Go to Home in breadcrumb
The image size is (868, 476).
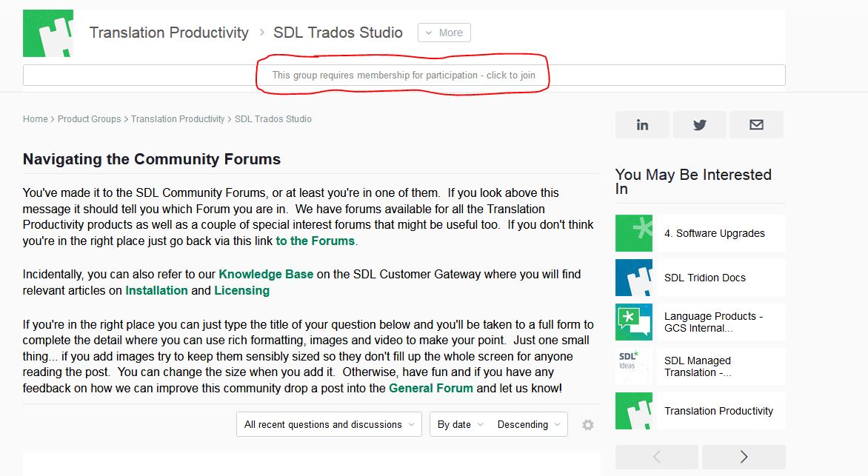tap(35, 119)
